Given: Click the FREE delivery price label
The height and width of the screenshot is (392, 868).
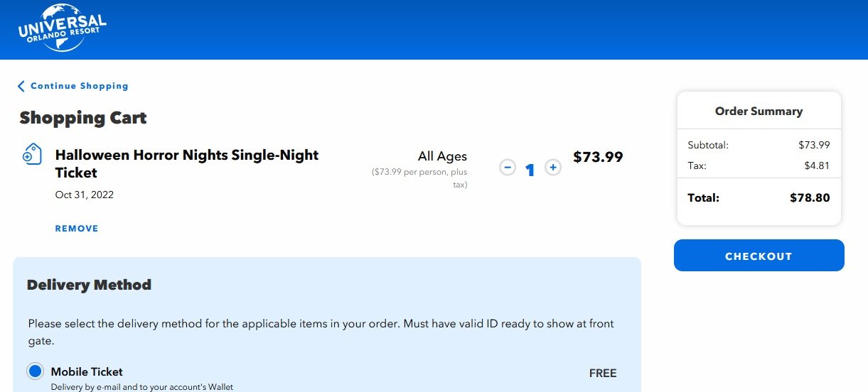Looking at the screenshot, I should 603,373.
